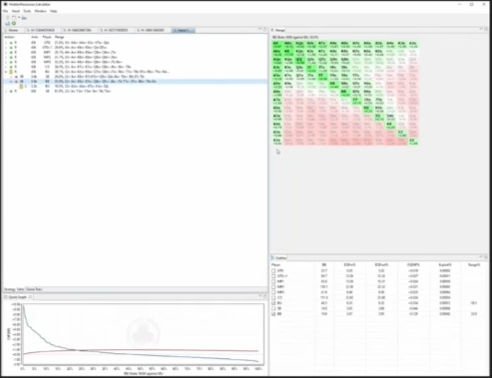Toggle the CO checkbox in Outline
492x378 pixels.
[273, 298]
